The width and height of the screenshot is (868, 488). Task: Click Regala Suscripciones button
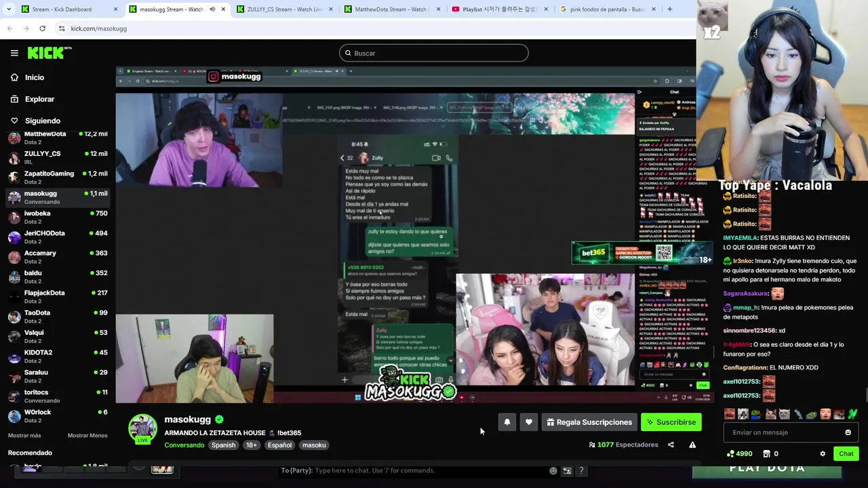click(589, 422)
